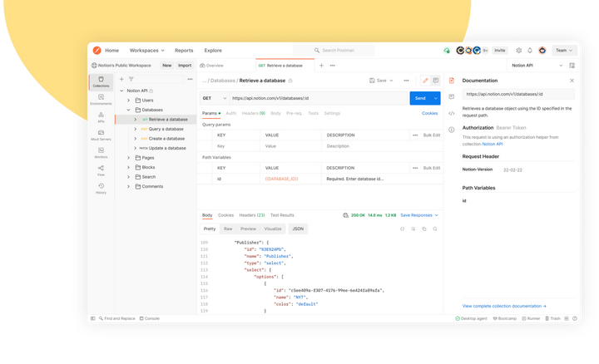The height and width of the screenshot is (364, 599).
Task: Click the user avatar icon
Action: (x=542, y=51)
